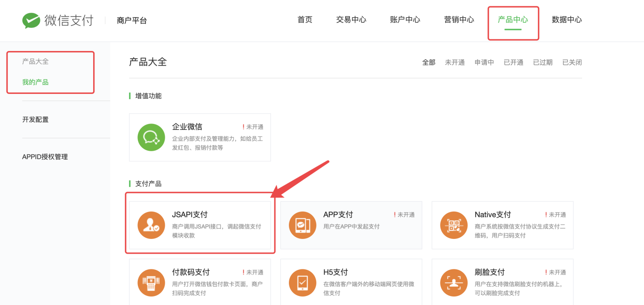Click the 未开通 status on Native支付 card

pyautogui.click(x=556, y=214)
